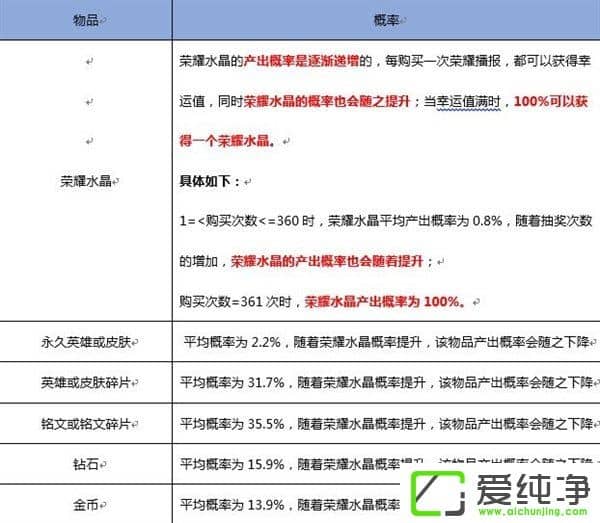Viewport: 600px width, 523px height.
Task: Select the 永久英雄或皮肤 cell
Action: (x=86, y=342)
